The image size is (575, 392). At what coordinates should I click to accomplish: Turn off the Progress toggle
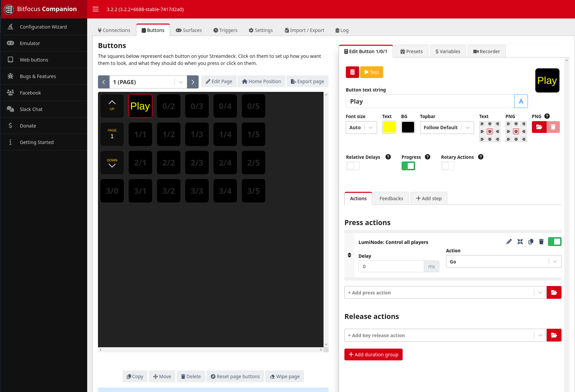pyautogui.click(x=408, y=166)
